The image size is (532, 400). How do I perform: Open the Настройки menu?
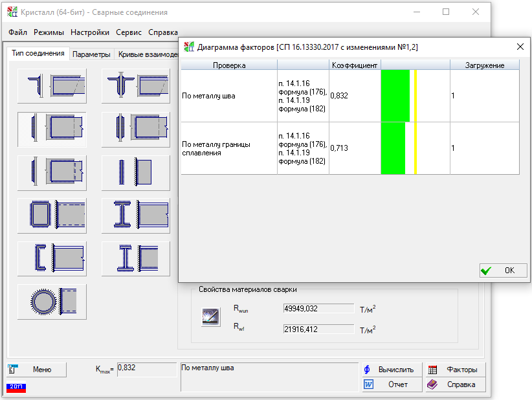89,32
